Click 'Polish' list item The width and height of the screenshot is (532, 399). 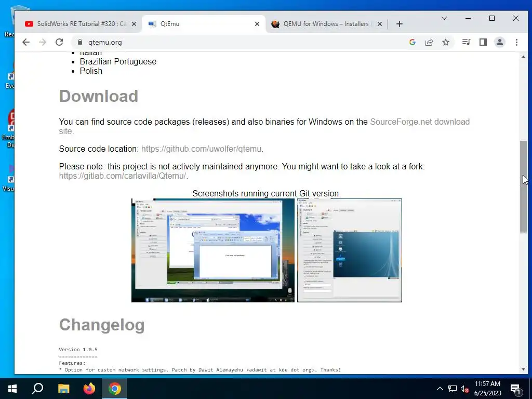pos(91,71)
